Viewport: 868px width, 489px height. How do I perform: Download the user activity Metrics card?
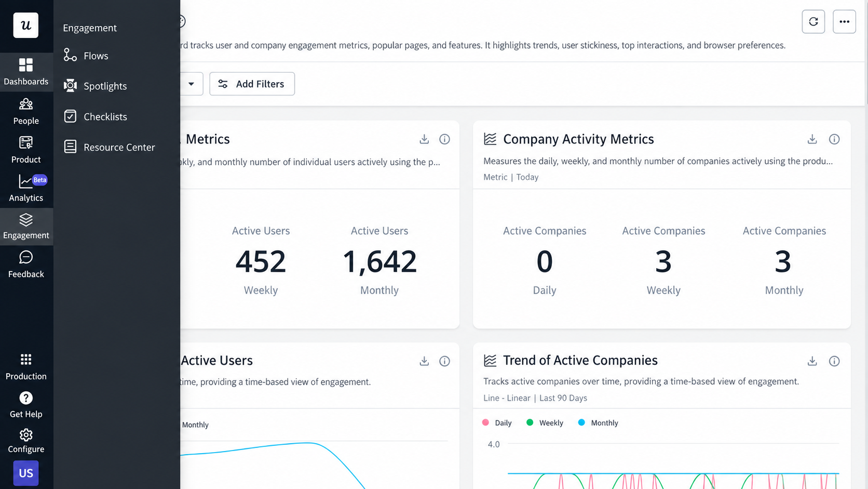coord(424,139)
